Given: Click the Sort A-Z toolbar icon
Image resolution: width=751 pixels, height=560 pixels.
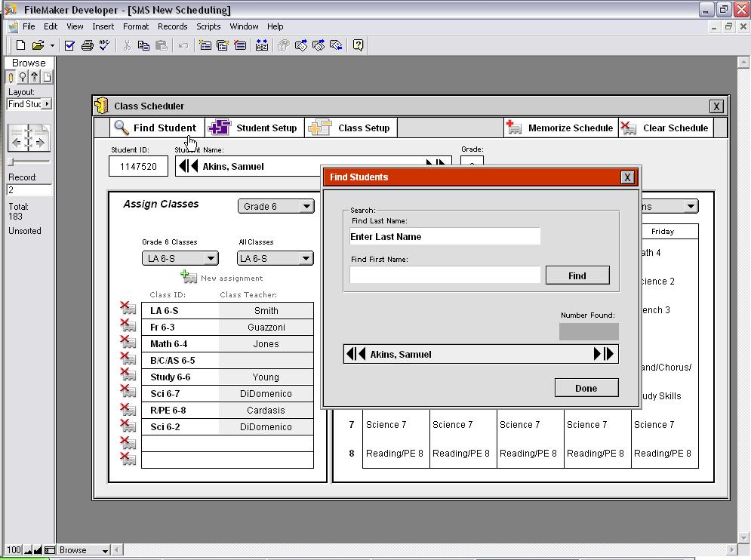Looking at the screenshot, I should 262,45.
